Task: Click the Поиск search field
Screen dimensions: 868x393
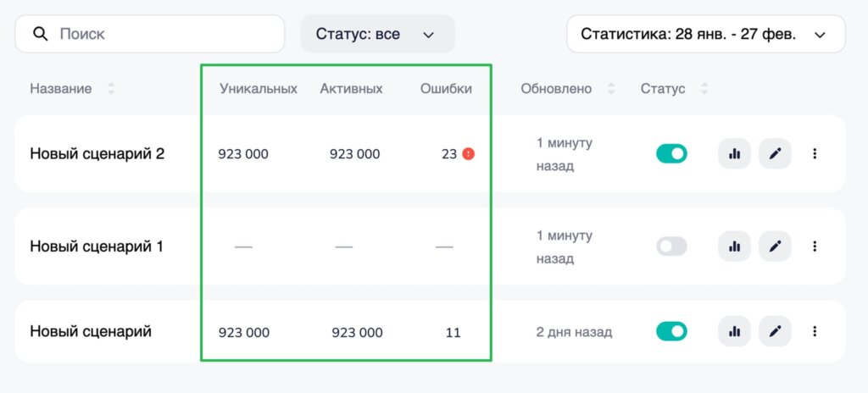Action: (161, 35)
